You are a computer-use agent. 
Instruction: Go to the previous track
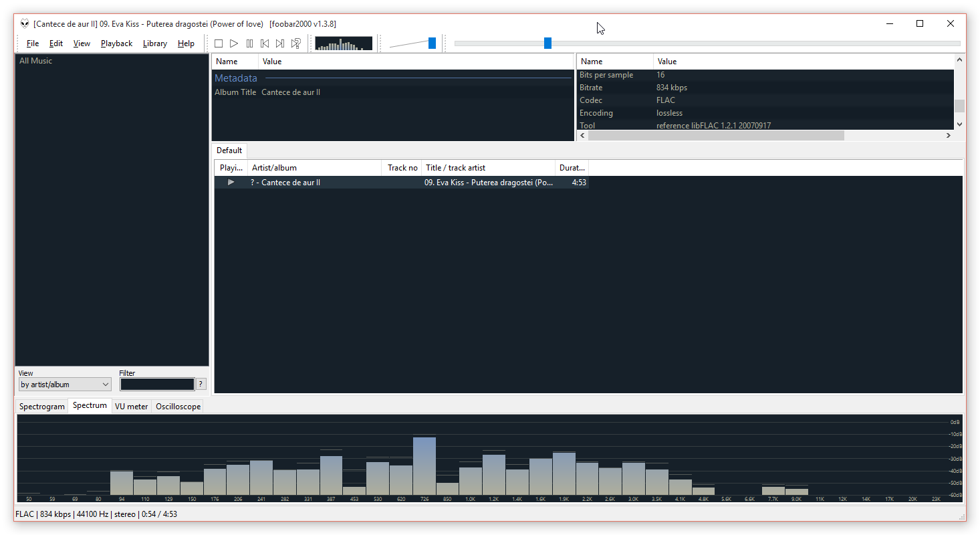[265, 43]
